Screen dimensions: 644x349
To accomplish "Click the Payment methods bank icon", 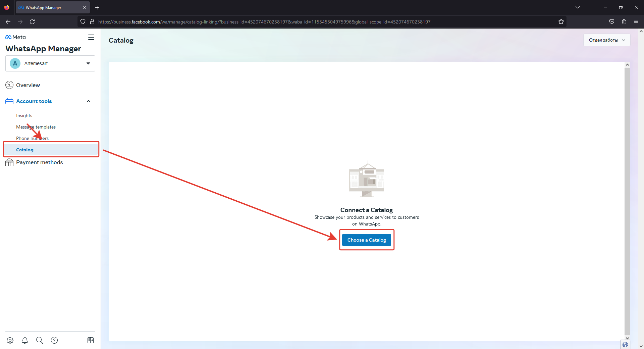I will pos(9,162).
